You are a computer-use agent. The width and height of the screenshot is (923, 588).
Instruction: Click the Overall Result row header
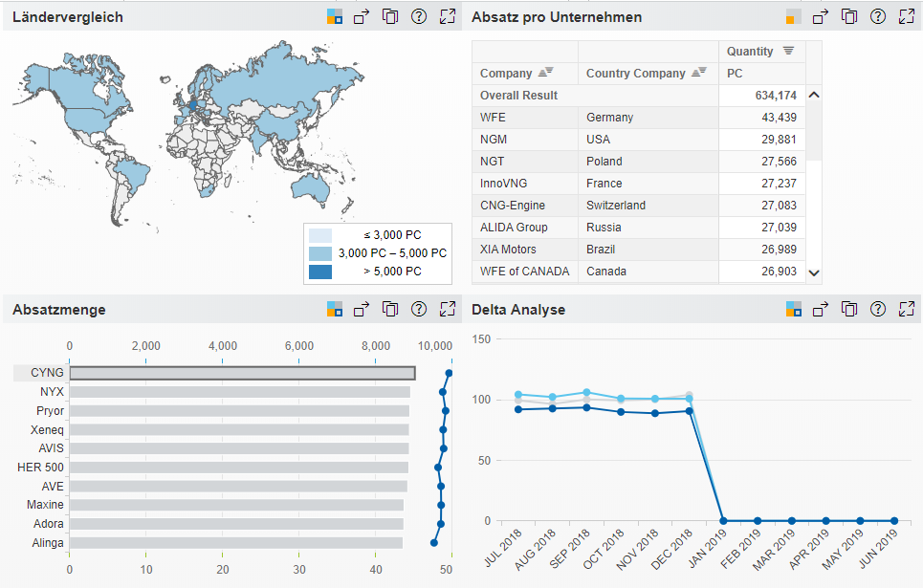518,96
